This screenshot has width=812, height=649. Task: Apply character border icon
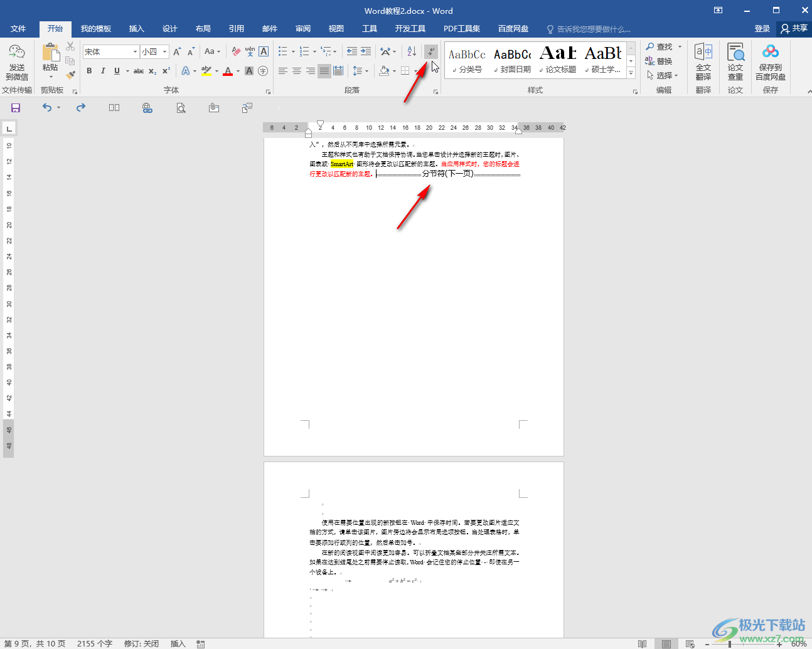pyautogui.click(x=264, y=51)
